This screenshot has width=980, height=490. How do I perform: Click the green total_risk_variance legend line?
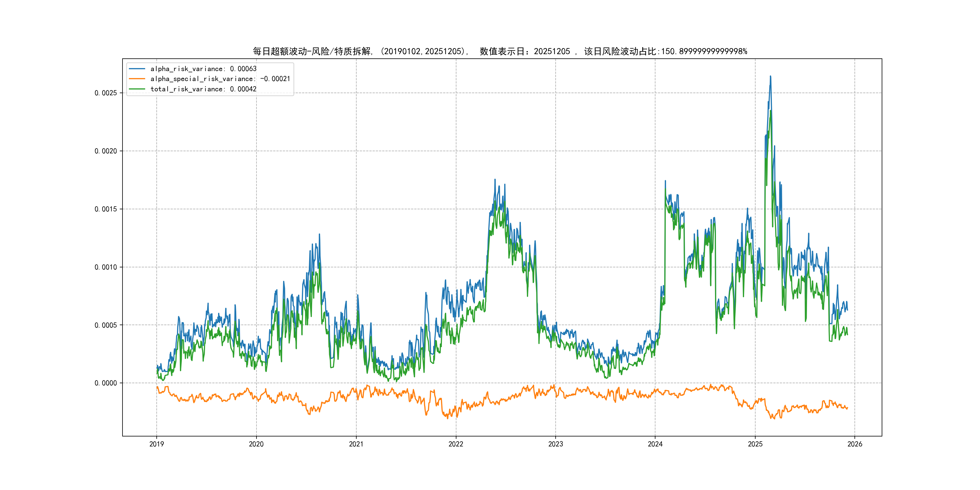137,89
